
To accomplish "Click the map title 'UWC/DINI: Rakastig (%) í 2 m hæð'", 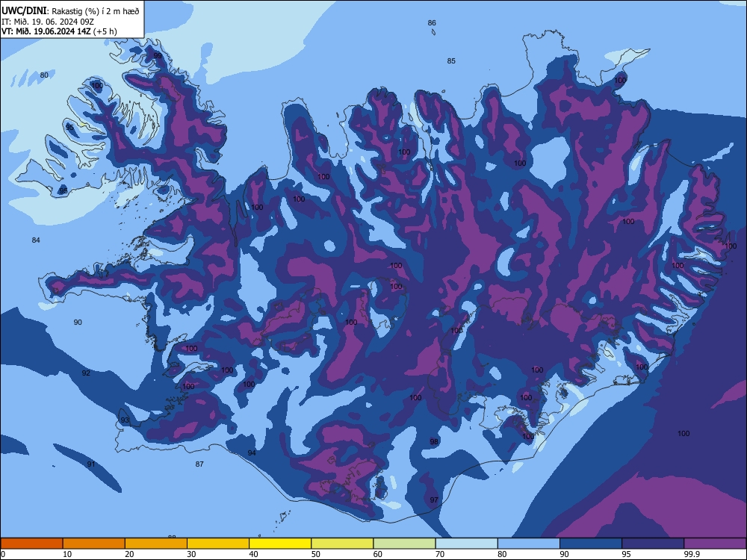I will pyautogui.click(x=70, y=11).
